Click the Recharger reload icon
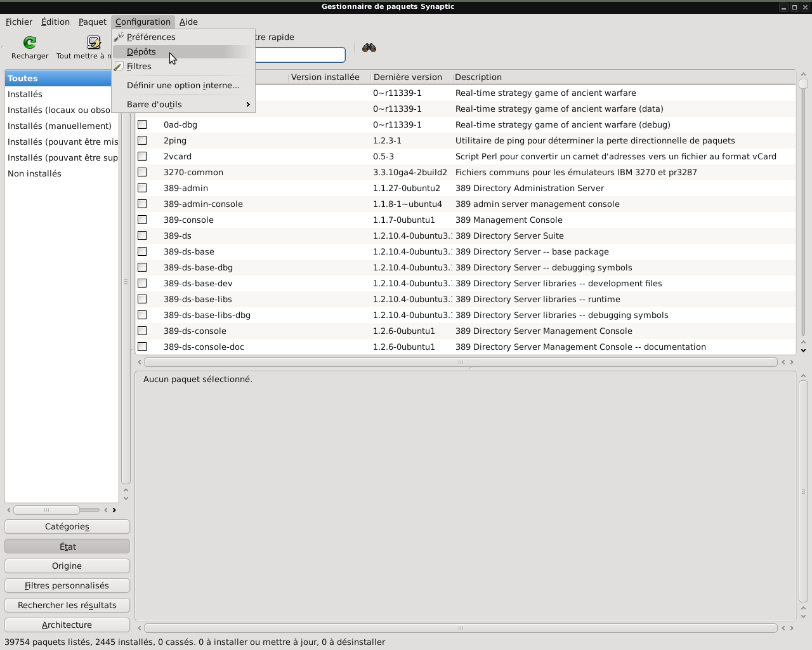Screen dimensions: 812x650 29,43
